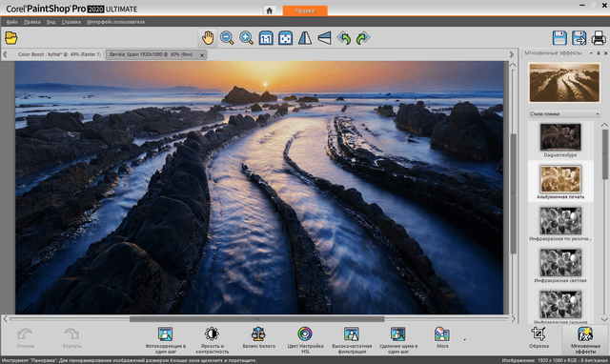Rotate image right with green arrow
The height and width of the screenshot is (364, 610).
click(x=363, y=38)
